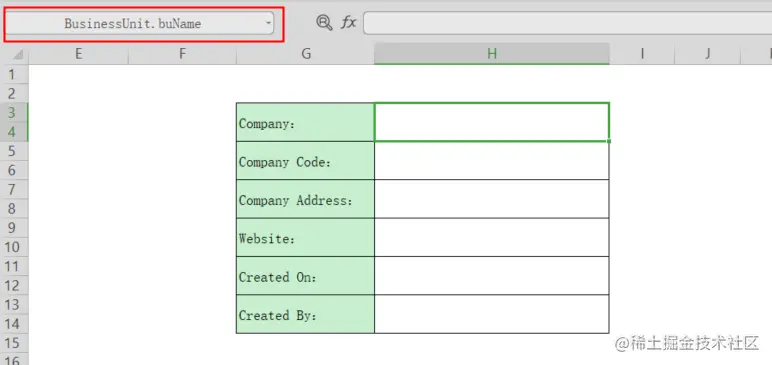Click the Name Box showing BusinessUnit.buName

point(139,23)
